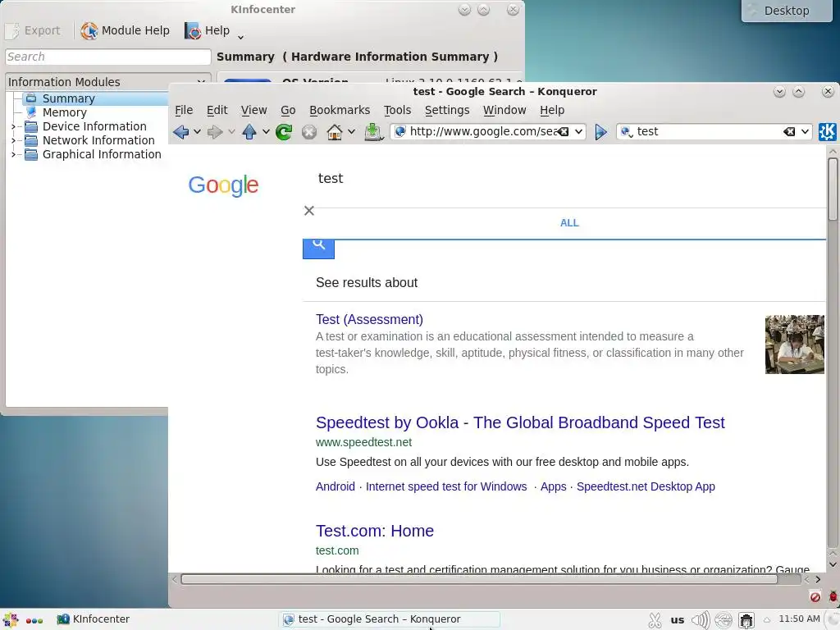Open the URL history dropdown
840x630 pixels.
[578, 132]
